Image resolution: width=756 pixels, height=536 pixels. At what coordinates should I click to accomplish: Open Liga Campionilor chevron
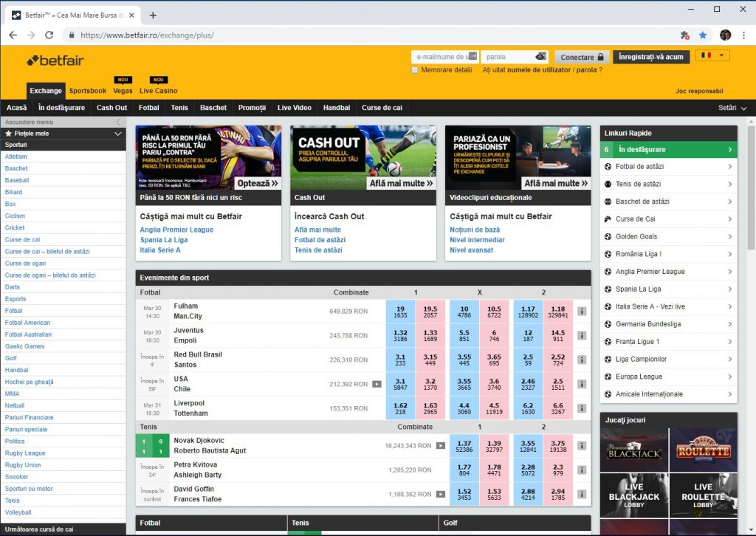pos(730,359)
